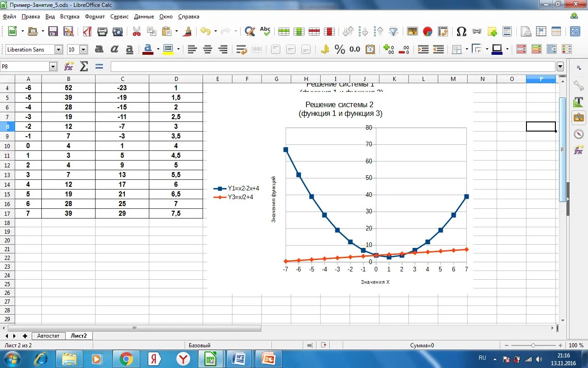
Task: Open Print Preview
Action: tap(118, 31)
